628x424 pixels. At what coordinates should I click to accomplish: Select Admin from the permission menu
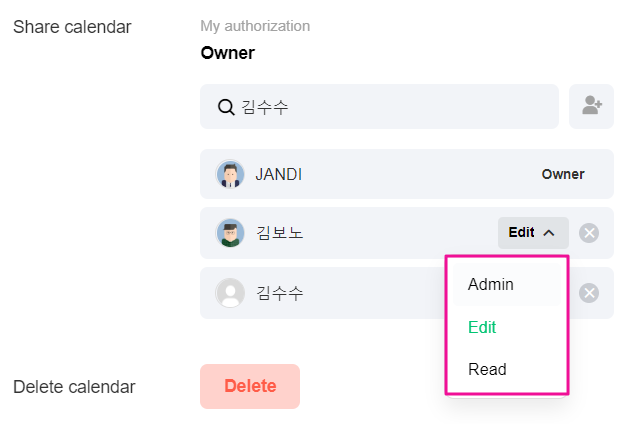pyautogui.click(x=490, y=284)
